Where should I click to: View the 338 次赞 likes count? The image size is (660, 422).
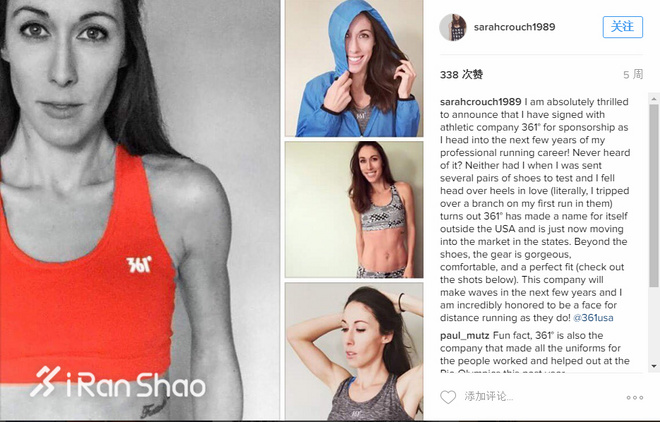tap(461, 74)
